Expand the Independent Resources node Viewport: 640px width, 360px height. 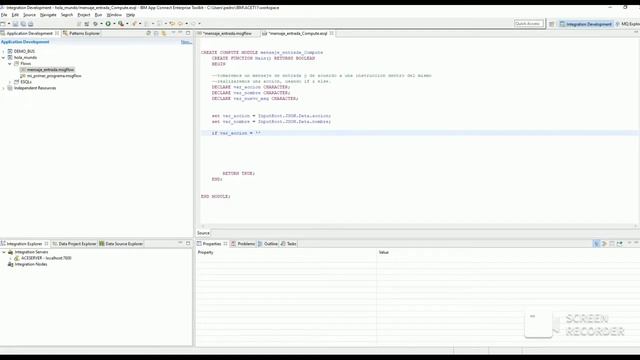click(4, 88)
